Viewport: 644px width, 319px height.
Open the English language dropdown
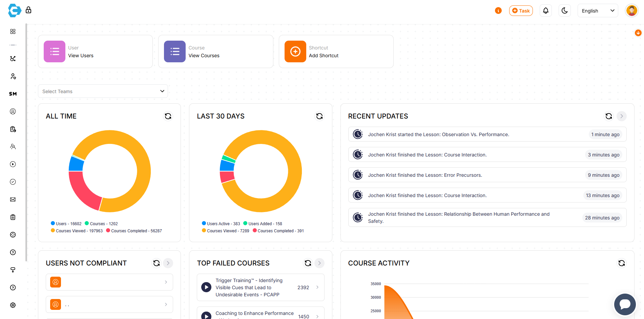[598, 11]
